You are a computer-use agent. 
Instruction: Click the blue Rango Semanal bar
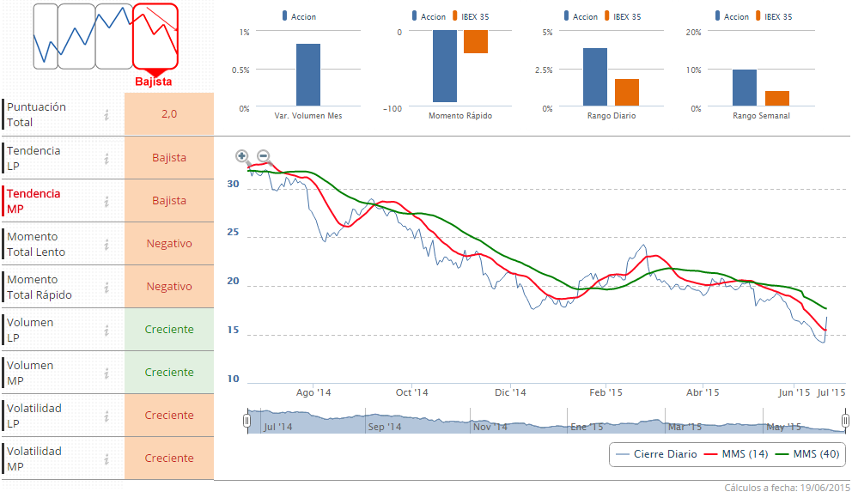[745, 88]
